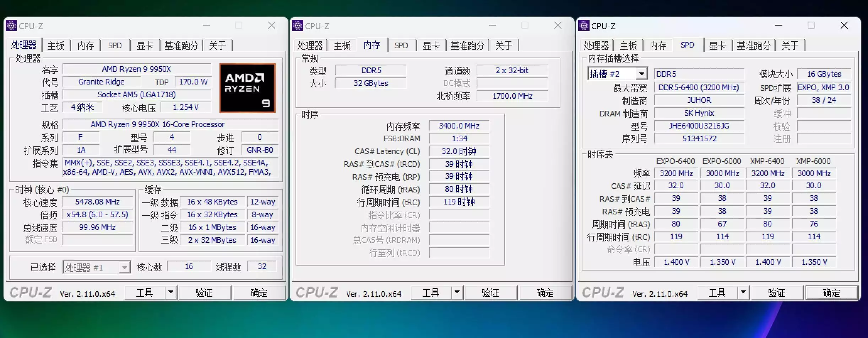The width and height of the screenshot is (868, 338).
Task: Open 主板 tab in left CPU-Z window
Action: pos(56,45)
